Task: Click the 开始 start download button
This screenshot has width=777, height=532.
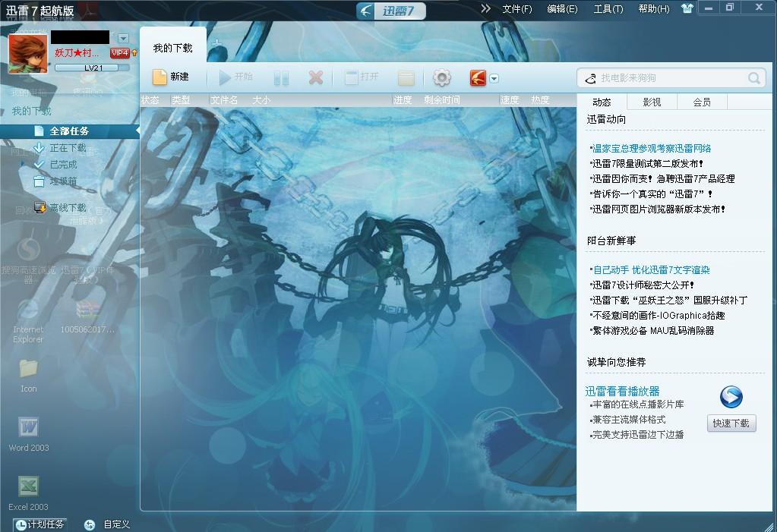Action: tap(236, 77)
